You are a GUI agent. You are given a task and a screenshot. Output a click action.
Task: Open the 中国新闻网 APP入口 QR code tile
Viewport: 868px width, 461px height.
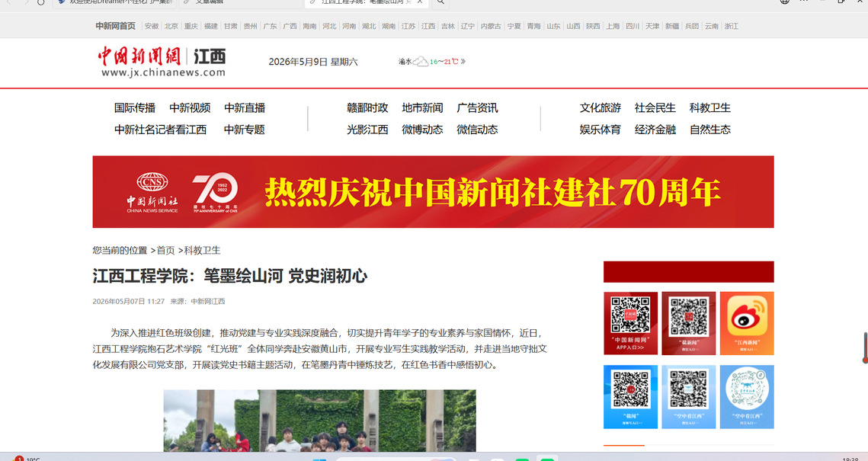click(x=630, y=323)
